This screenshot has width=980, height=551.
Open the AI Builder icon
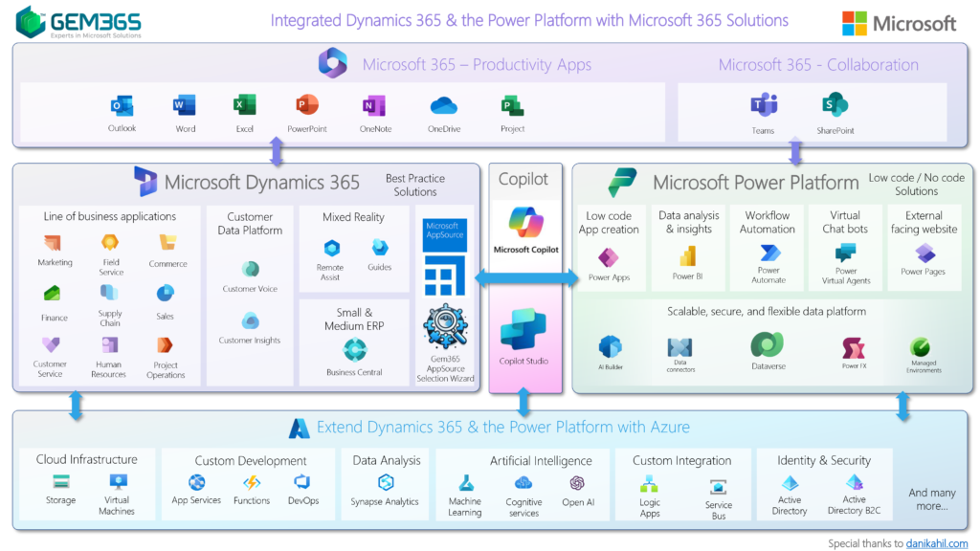coord(610,347)
